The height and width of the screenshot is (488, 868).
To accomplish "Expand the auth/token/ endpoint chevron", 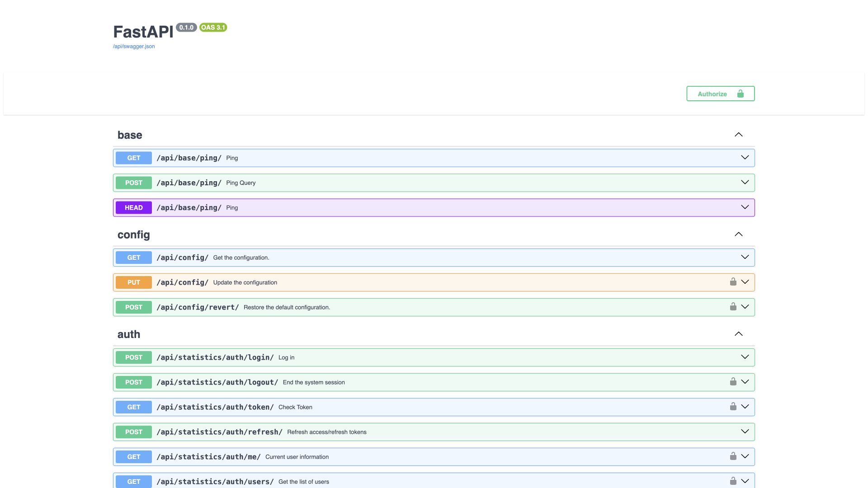I will (745, 407).
